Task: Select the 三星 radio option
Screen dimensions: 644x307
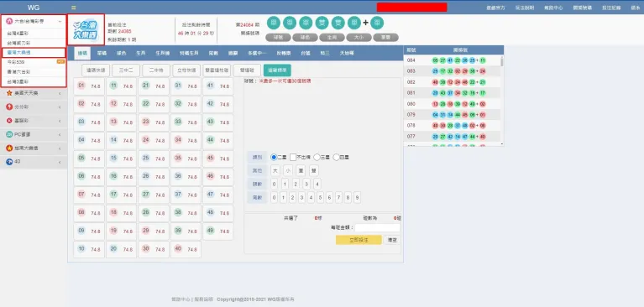Action: click(x=317, y=157)
